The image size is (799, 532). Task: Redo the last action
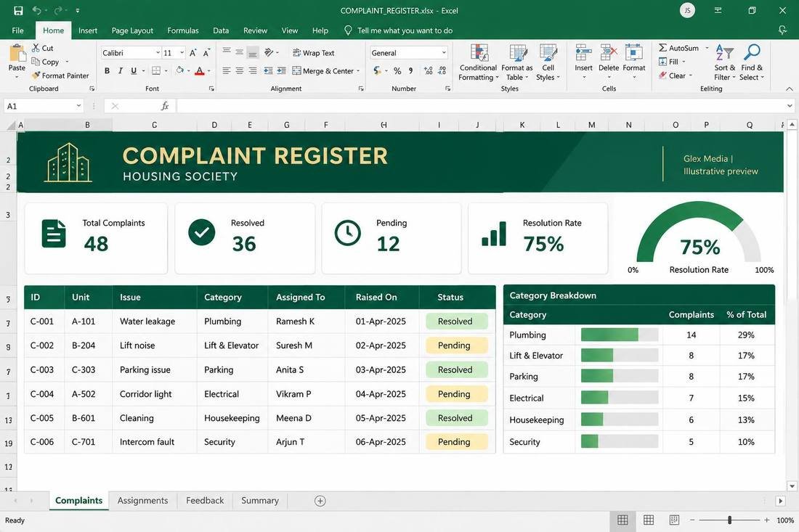58,10
